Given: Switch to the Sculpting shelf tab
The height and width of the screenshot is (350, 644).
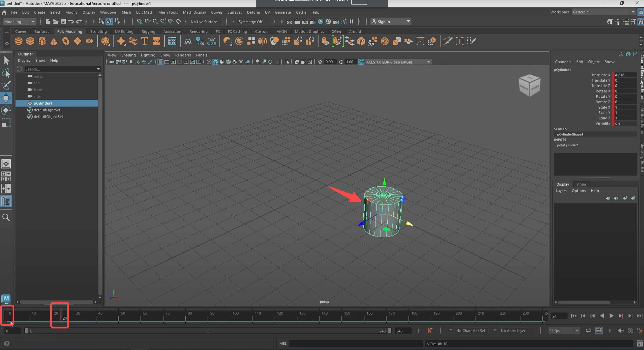Looking at the screenshot, I should pos(98,31).
